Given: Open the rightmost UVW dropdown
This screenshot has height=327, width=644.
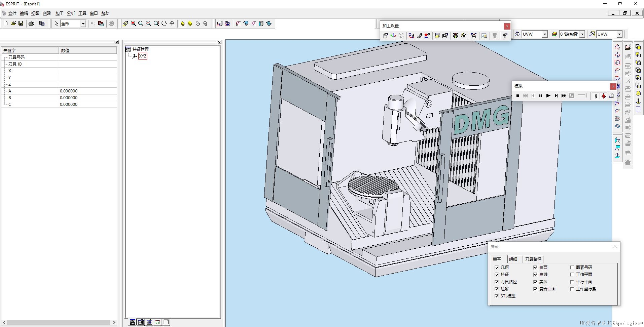Looking at the screenshot, I should click(619, 34).
